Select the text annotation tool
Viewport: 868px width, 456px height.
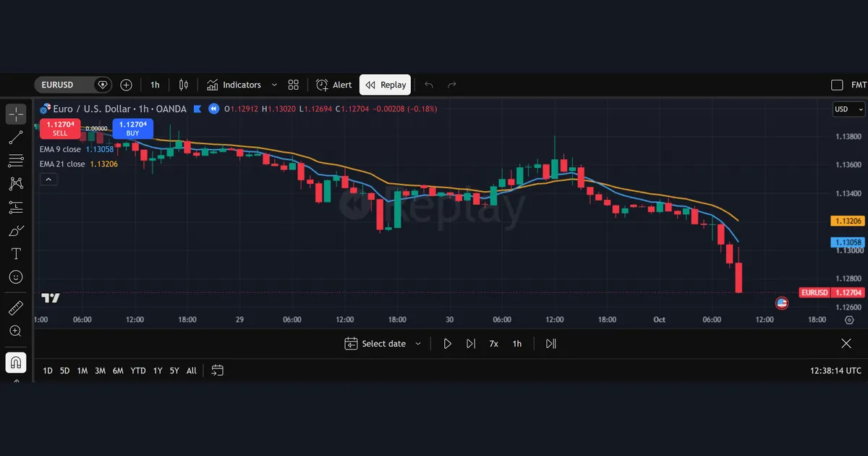[16, 254]
